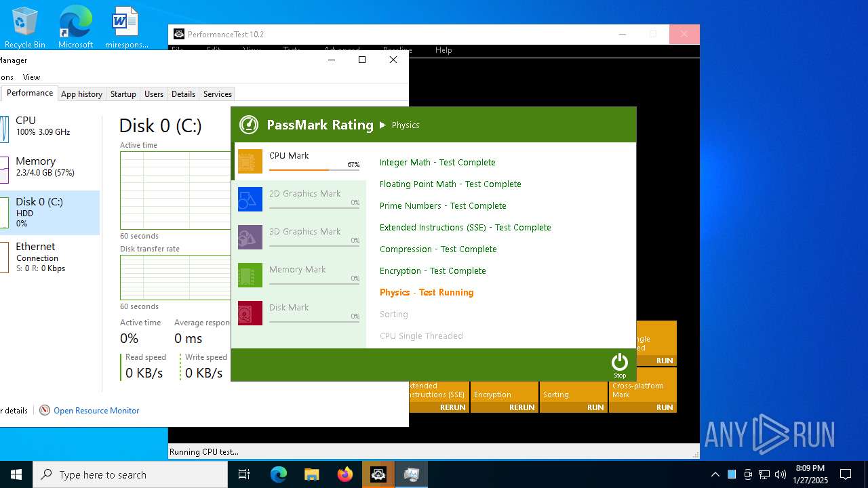The image size is (868, 488).
Task: Open Resource Monitor link
Action: point(96,410)
